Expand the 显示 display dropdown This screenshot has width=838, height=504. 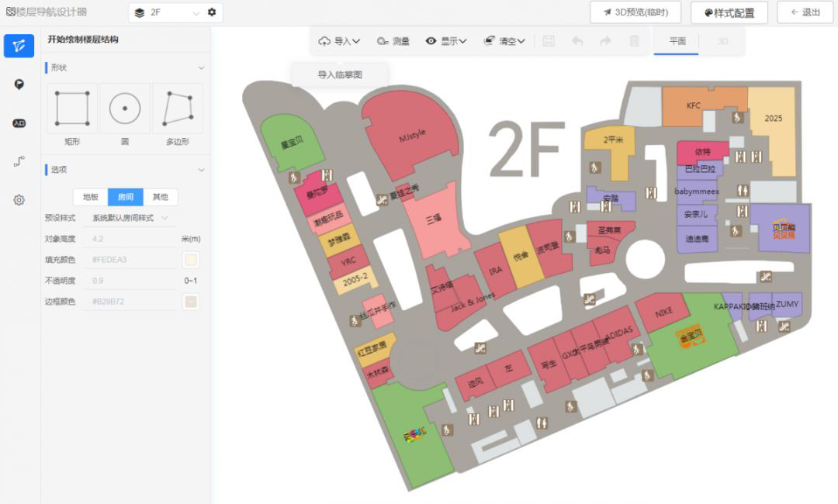coord(446,41)
